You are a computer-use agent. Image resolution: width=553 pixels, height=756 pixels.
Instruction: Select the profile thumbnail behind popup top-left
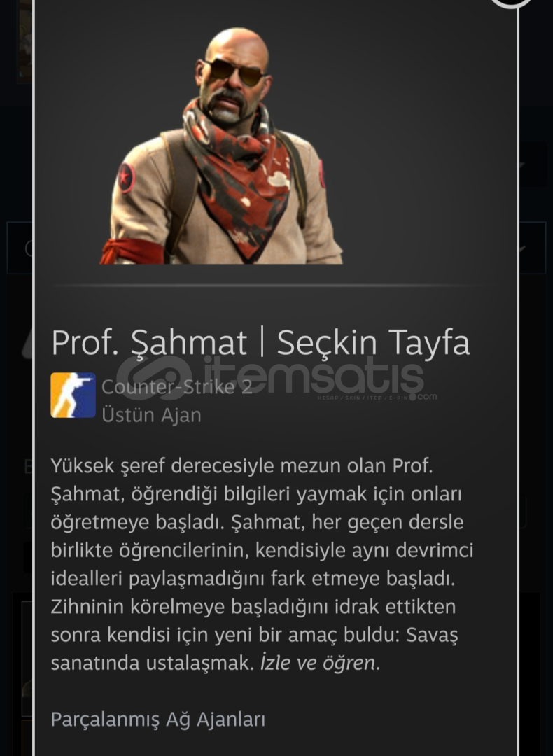[x=24, y=41]
